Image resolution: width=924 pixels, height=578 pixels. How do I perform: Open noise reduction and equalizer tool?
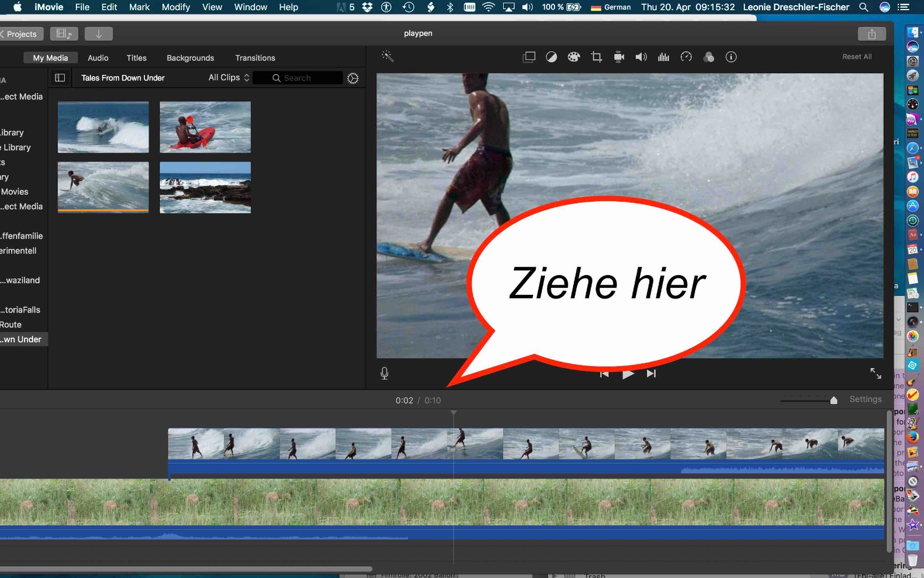tap(664, 57)
